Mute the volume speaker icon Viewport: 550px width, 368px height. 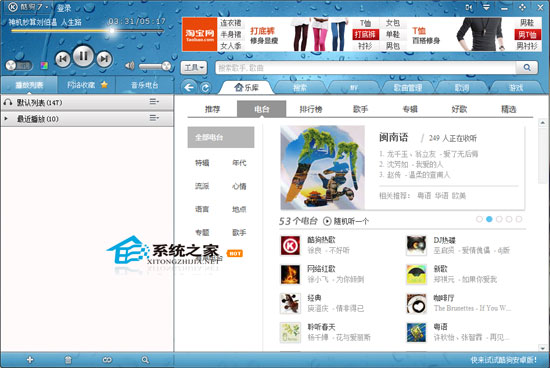click(130, 65)
